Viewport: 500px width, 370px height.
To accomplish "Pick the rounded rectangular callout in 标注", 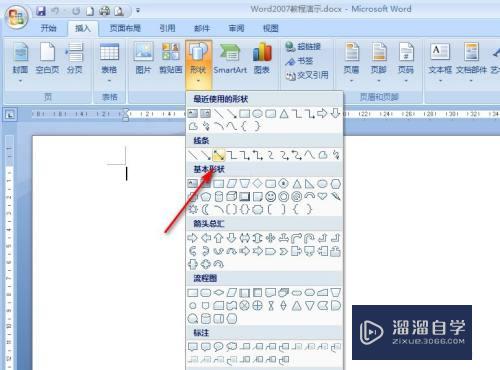I will [206, 347].
